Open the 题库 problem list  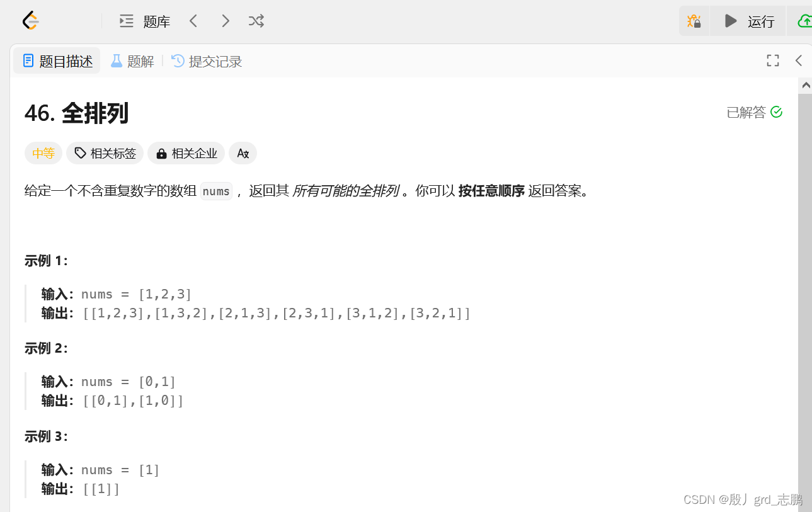pyautogui.click(x=145, y=21)
